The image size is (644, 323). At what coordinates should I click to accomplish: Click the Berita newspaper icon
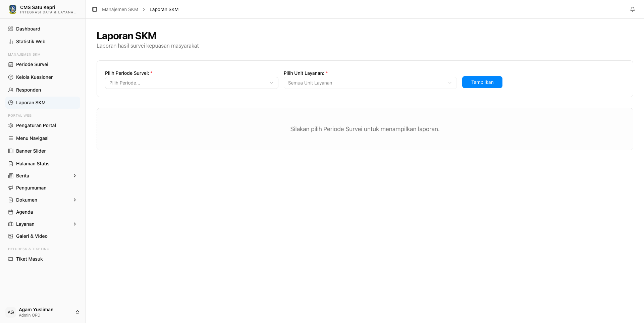point(11,176)
